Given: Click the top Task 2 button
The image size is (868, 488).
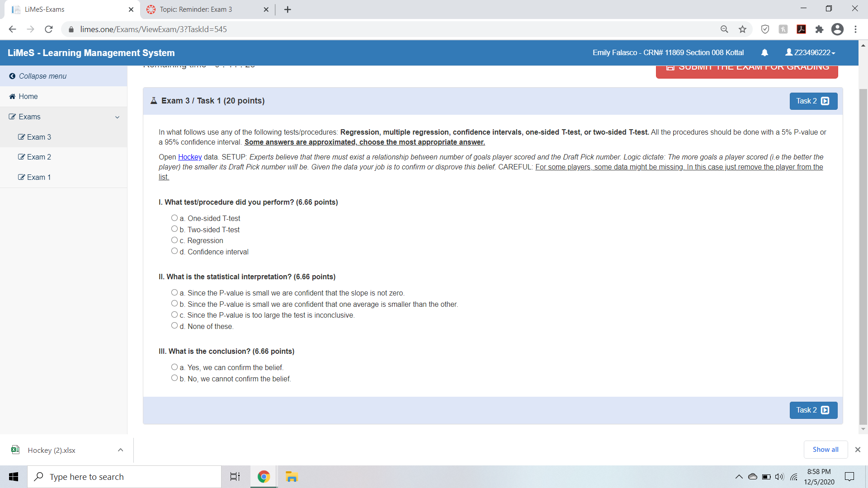Looking at the screenshot, I should [x=813, y=101].
